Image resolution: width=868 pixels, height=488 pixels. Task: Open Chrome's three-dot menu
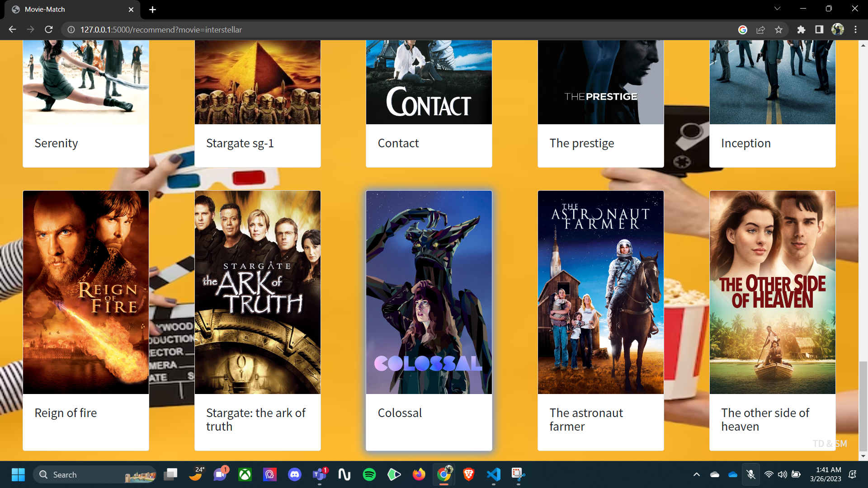click(855, 29)
